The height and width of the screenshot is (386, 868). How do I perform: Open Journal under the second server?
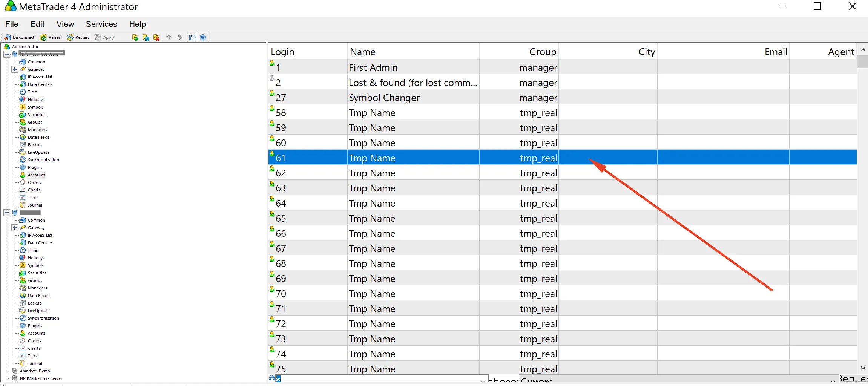(x=35, y=363)
